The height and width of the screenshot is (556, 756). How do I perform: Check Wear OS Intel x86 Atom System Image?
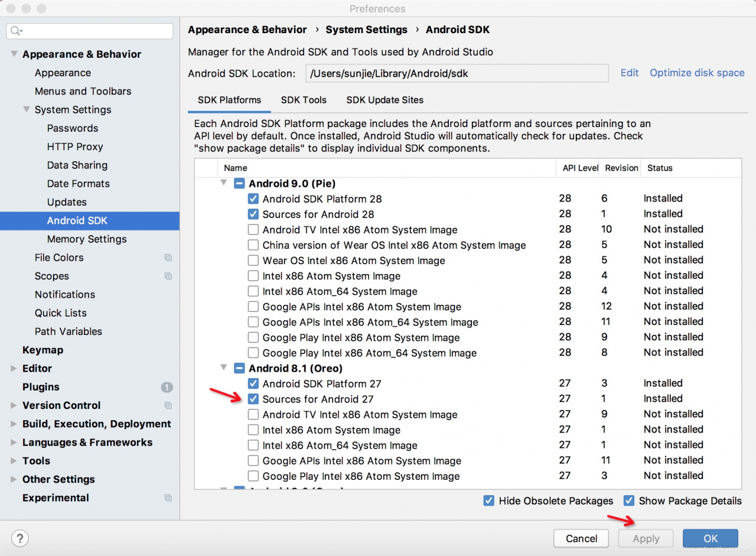click(253, 260)
